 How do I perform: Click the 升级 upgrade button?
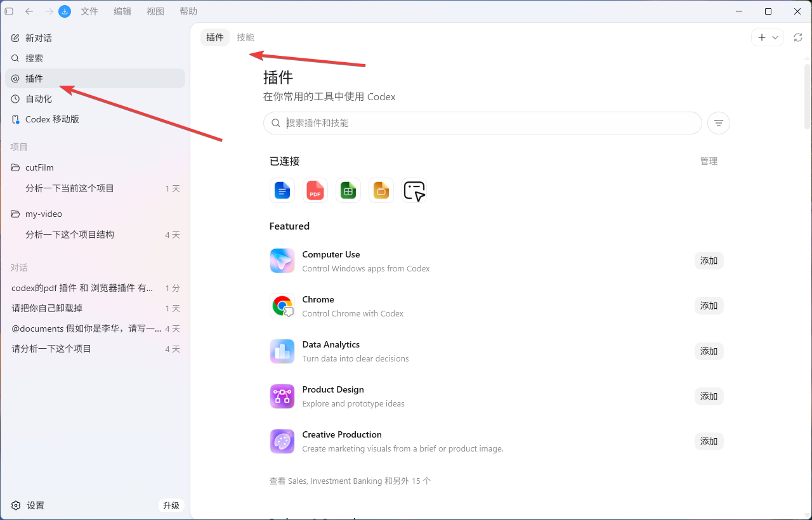[x=171, y=505]
